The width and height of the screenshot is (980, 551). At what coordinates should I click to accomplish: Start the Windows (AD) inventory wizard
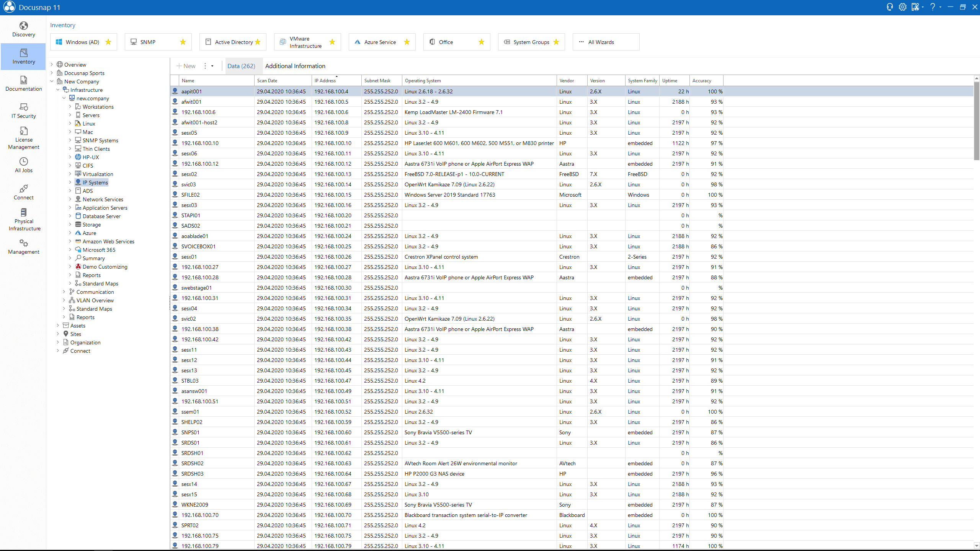[x=83, y=42]
